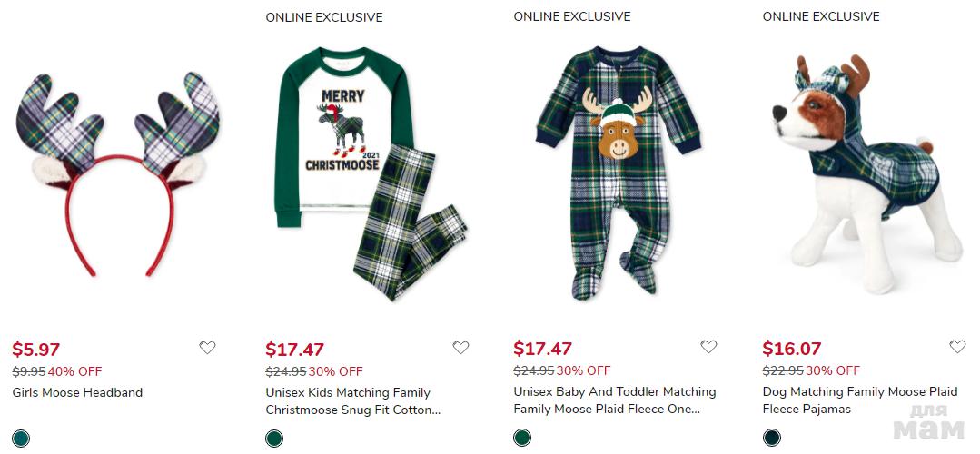The height and width of the screenshot is (454, 980).
Task: Favorite the Girls Moose Headband heart icon
Action: pos(207,347)
